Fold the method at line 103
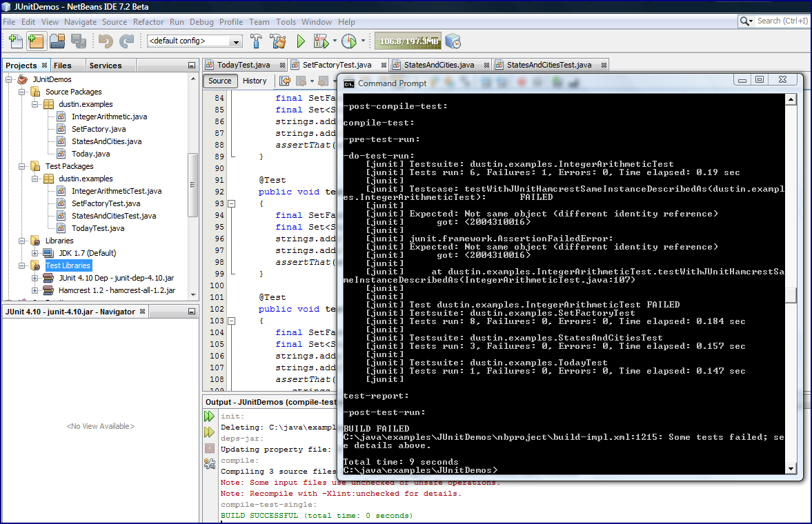Viewport: 812px width, 524px height. click(232, 321)
